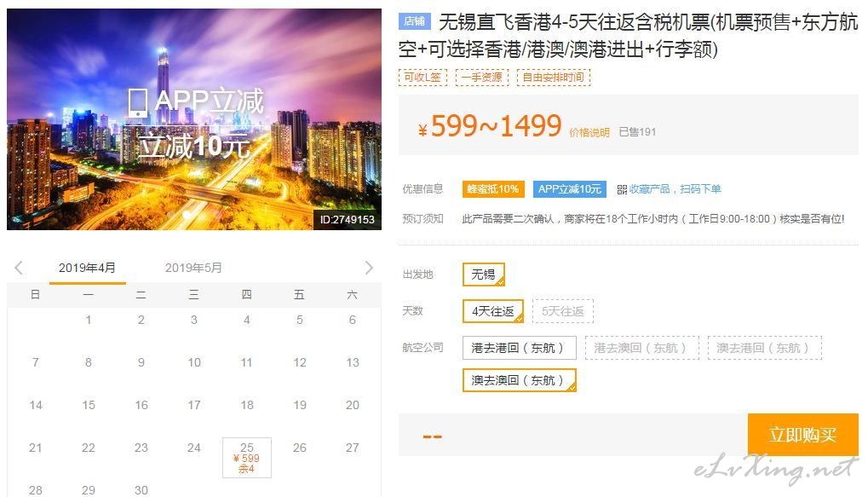The image size is (868, 497).
Task: Switch to the 2019年4月 calendar tab
Action: click(87, 268)
